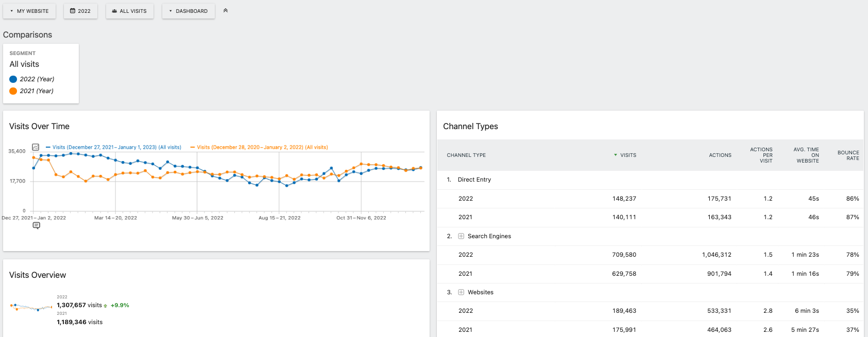The width and height of the screenshot is (868, 337).
Task: Click the double-chevron collapse icon in the top bar
Action: pyautogui.click(x=225, y=10)
